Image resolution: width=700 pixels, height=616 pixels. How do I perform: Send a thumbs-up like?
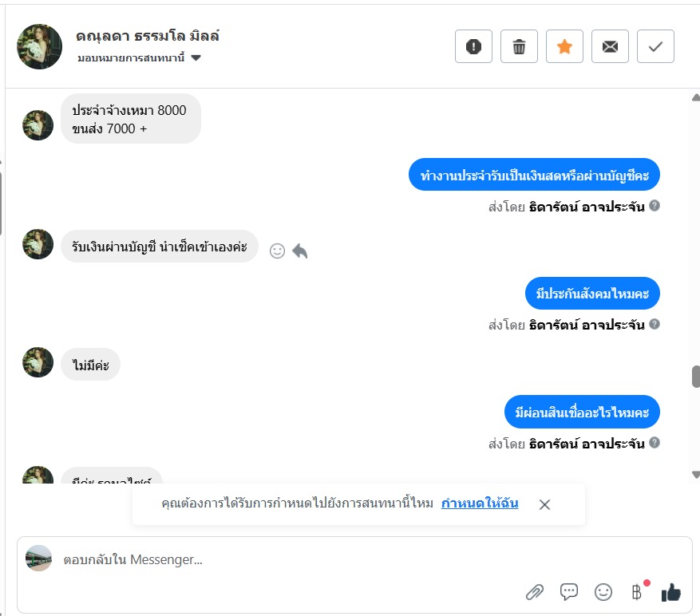(671, 592)
